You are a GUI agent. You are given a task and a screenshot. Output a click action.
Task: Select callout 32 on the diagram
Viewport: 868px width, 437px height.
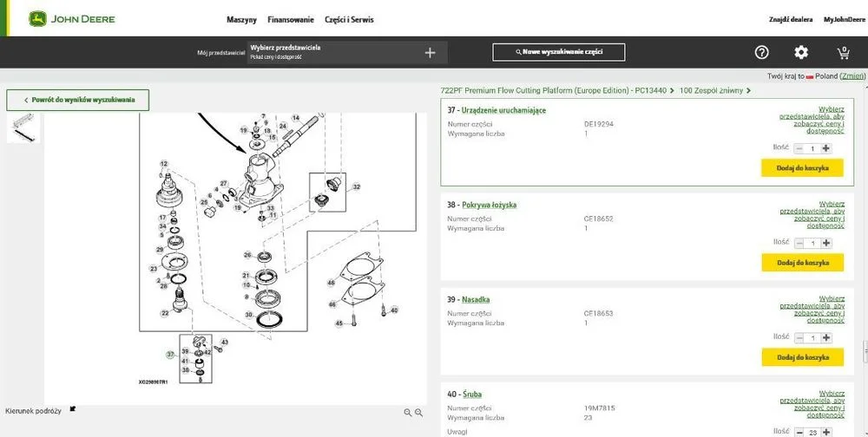tap(357, 187)
